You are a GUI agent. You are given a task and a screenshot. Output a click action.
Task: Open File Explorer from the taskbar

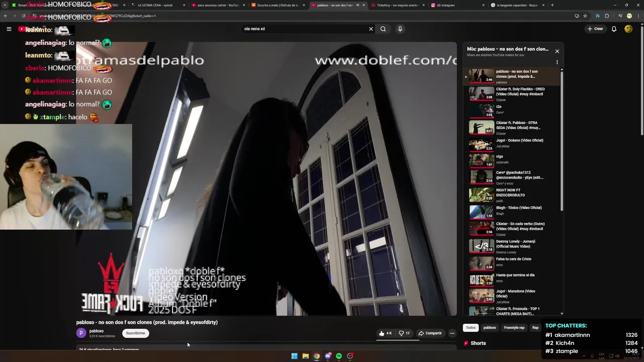[305, 356]
